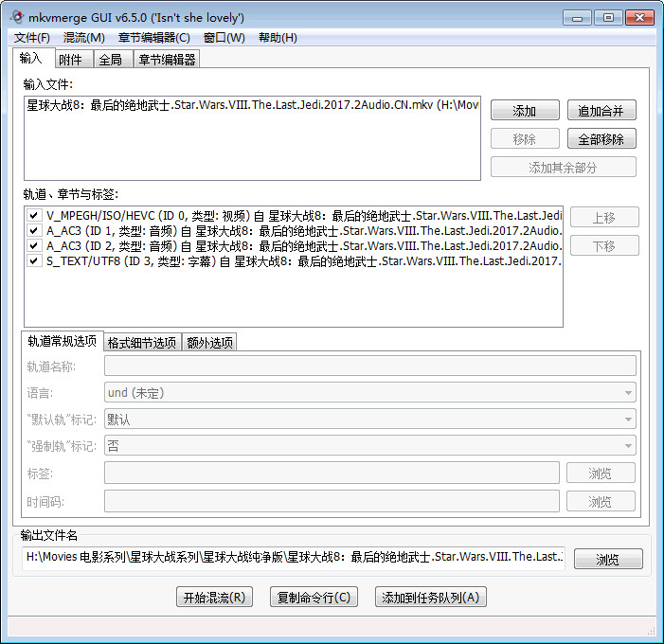The height and width of the screenshot is (644, 664).
Task: Click the 添加 button
Action: click(524, 111)
